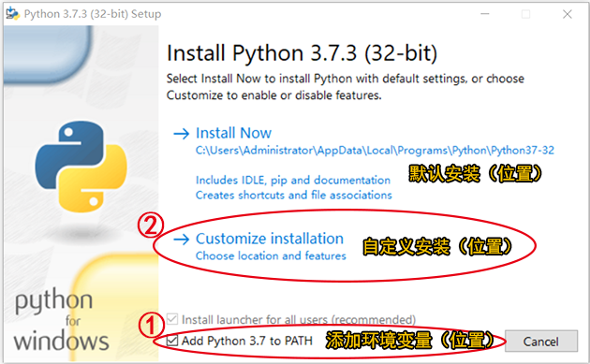The image size is (590, 364).
Task: Open Customize installation options
Action: click(x=270, y=239)
